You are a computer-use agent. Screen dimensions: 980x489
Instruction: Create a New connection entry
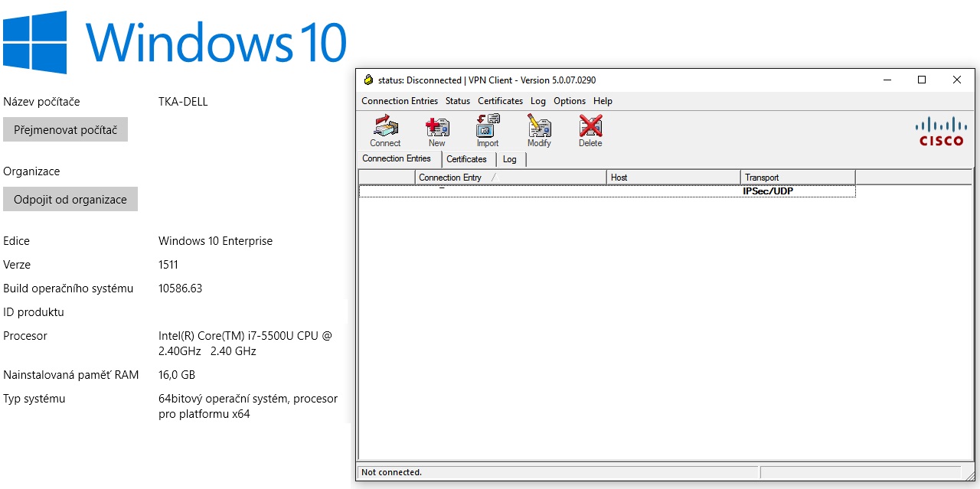pyautogui.click(x=436, y=131)
